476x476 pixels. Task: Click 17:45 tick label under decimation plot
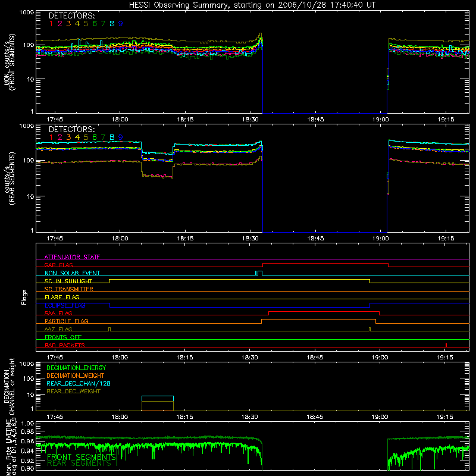click(x=55, y=417)
